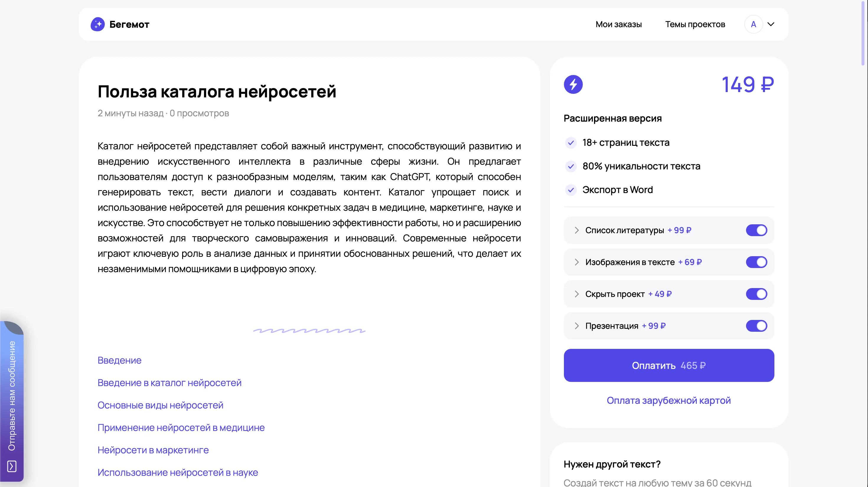The height and width of the screenshot is (487, 868).
Task: Open the user avatar A
Action: [753, 24]
